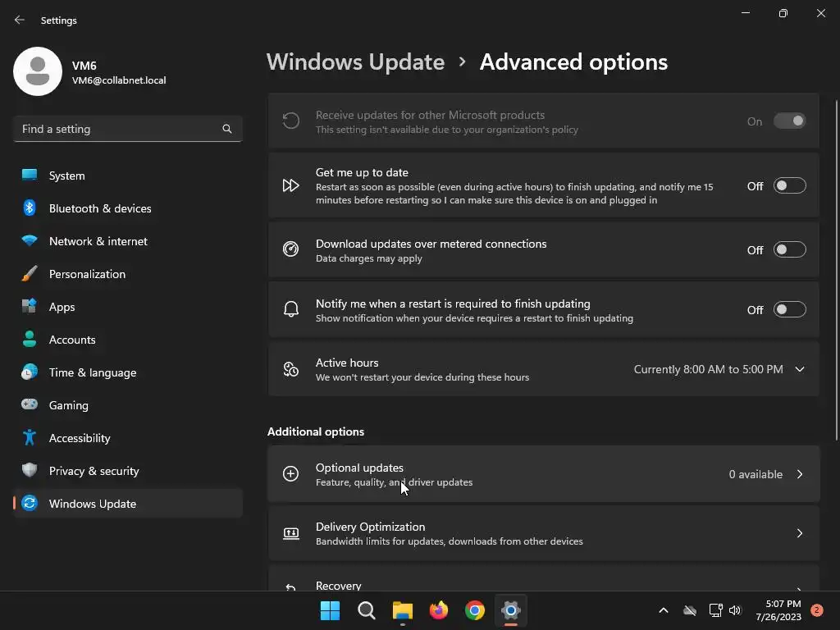Open File Explorer from the taskbar

(402, 610)
